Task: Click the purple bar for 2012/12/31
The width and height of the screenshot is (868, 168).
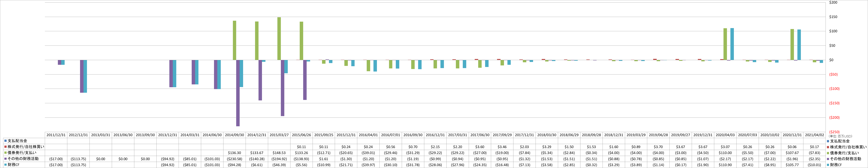Action: coord(82,76)
